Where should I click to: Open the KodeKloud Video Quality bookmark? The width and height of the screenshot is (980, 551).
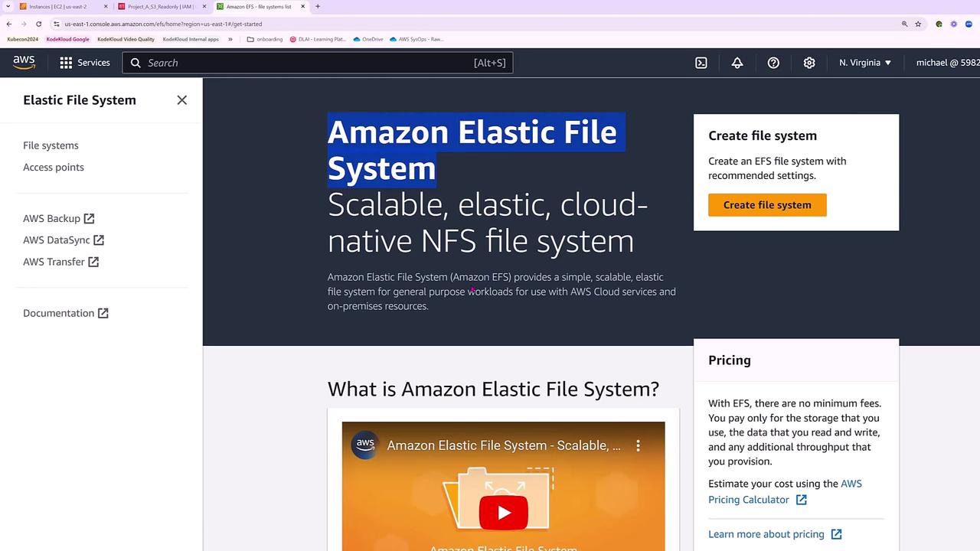coord(126,39)
